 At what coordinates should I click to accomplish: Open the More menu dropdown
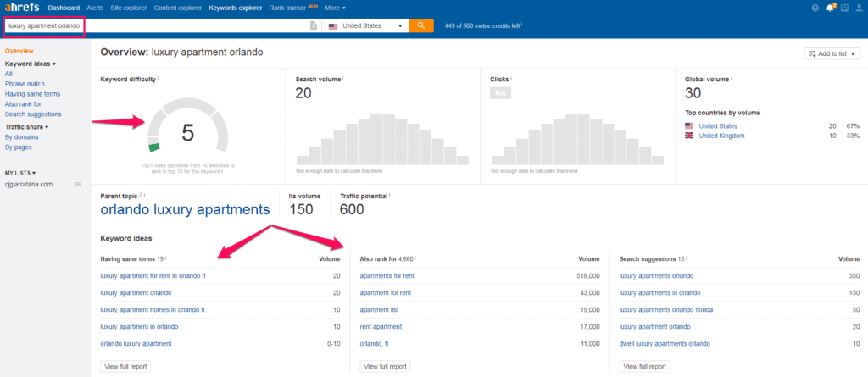pyautogui.click(x=336, y=8)
